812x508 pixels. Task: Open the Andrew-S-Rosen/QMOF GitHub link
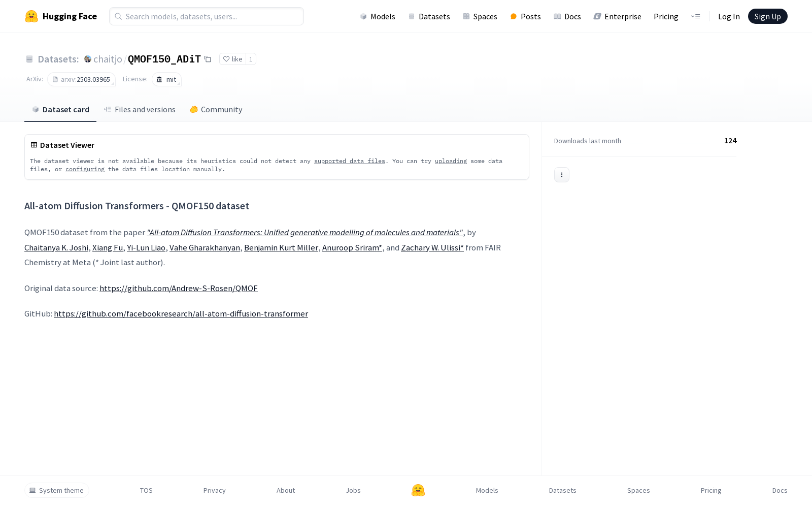[179, 288]
